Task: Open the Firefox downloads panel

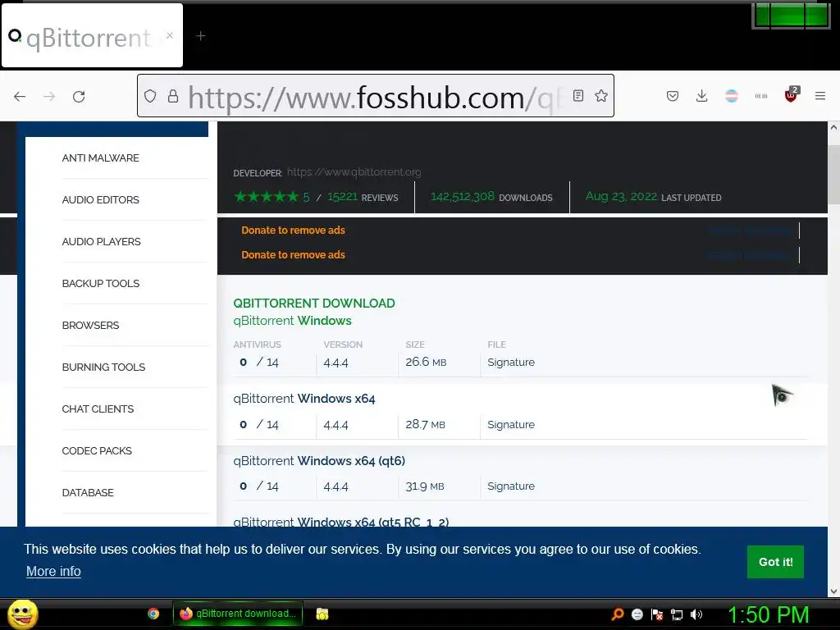Action: pos(702,96)
